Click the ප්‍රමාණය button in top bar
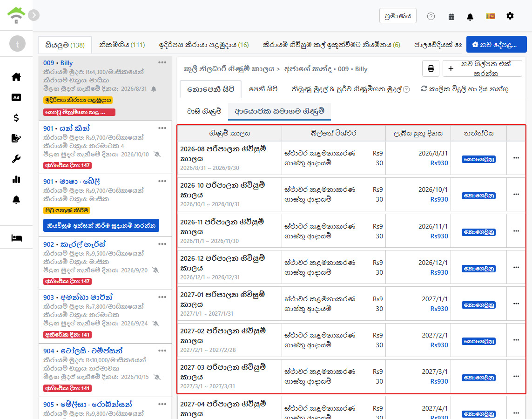 coord(398,16)
